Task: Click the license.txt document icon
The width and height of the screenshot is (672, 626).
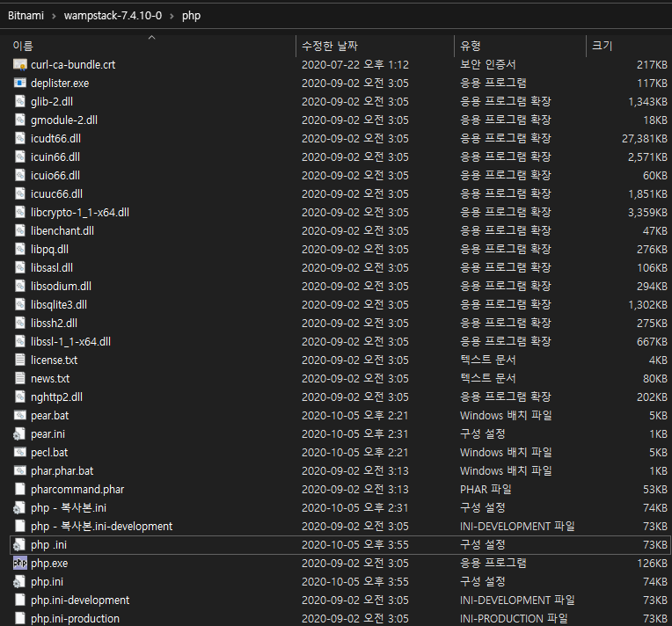Action: click(20, 360)
